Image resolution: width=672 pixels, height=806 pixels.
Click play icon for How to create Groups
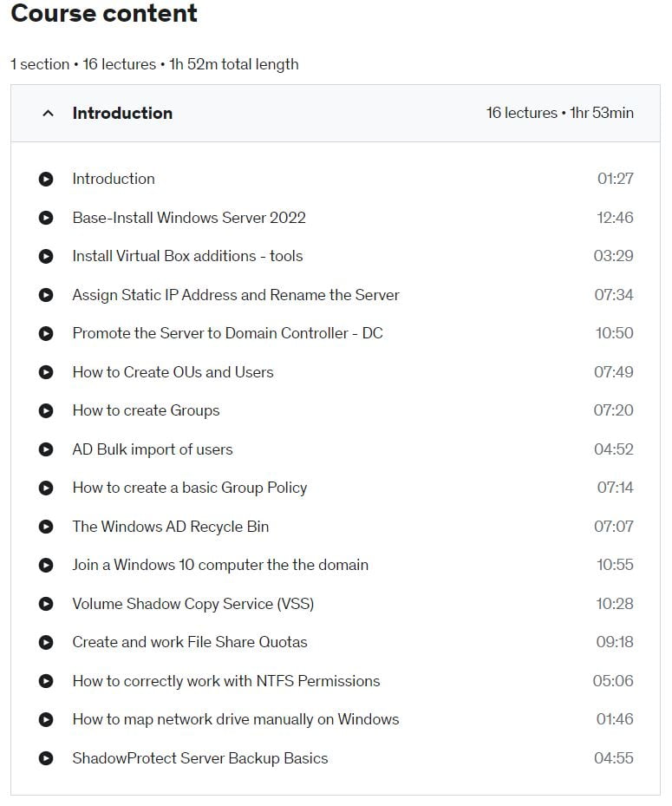point(46,410)
